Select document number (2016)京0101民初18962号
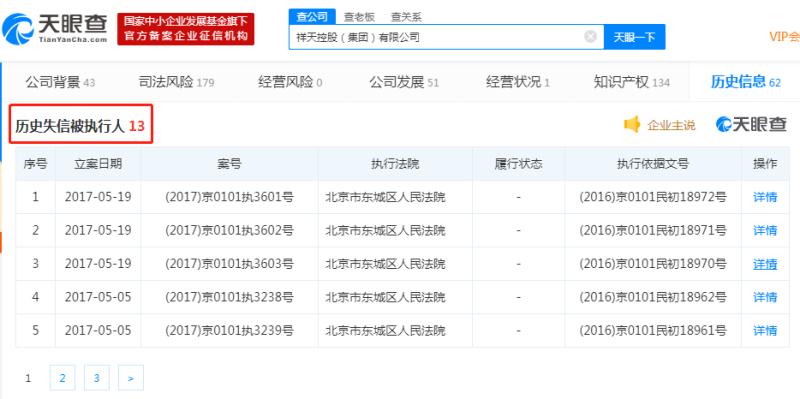800x399 pixels. [x=653, y=297]
